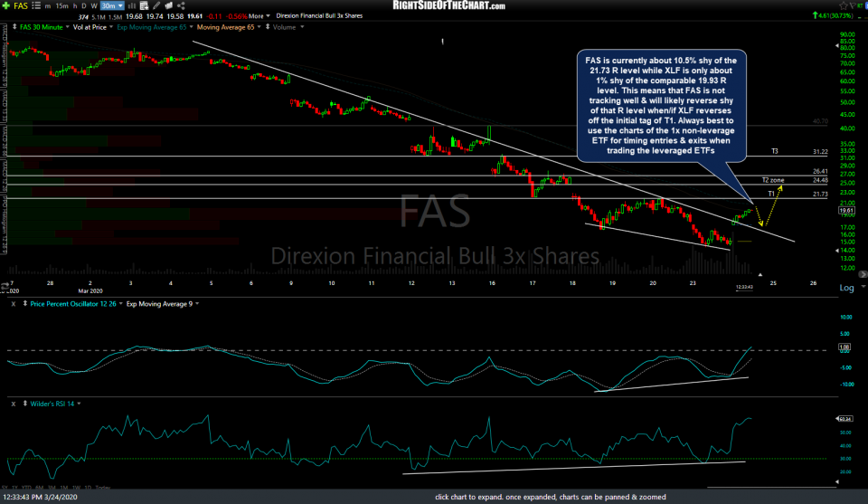Select the YTD range shortcut

[26, 488]
